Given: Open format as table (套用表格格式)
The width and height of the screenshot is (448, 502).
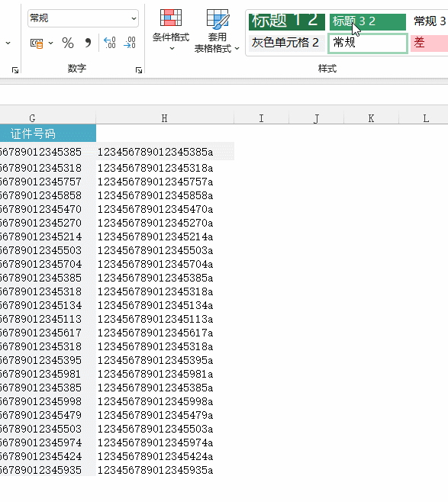Looking at the screenshot, I should (217, 31).
